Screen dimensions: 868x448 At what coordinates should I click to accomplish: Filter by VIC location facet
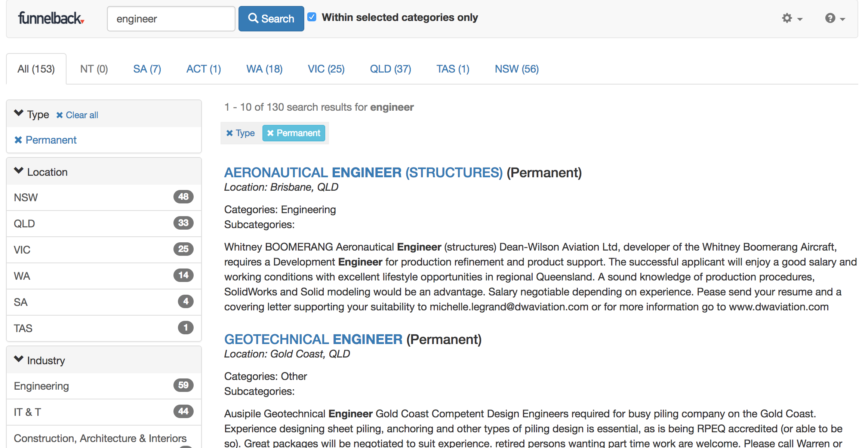tap(22, 250)
